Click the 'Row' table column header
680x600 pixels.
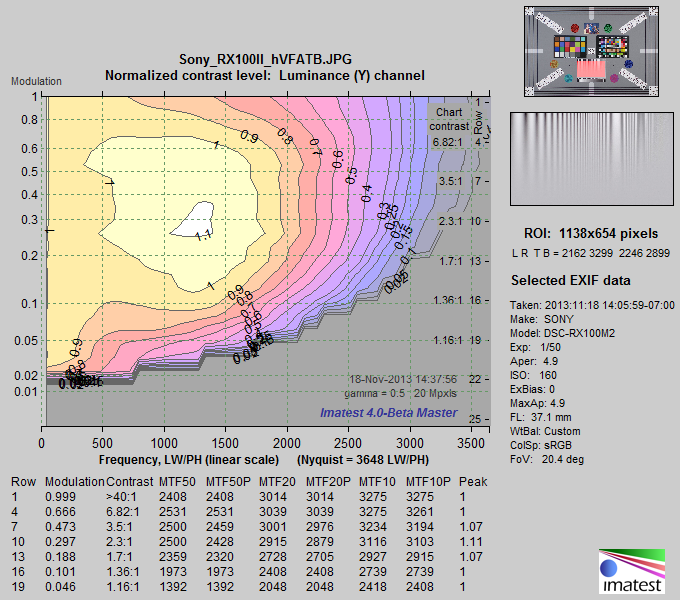click(23, 482)
